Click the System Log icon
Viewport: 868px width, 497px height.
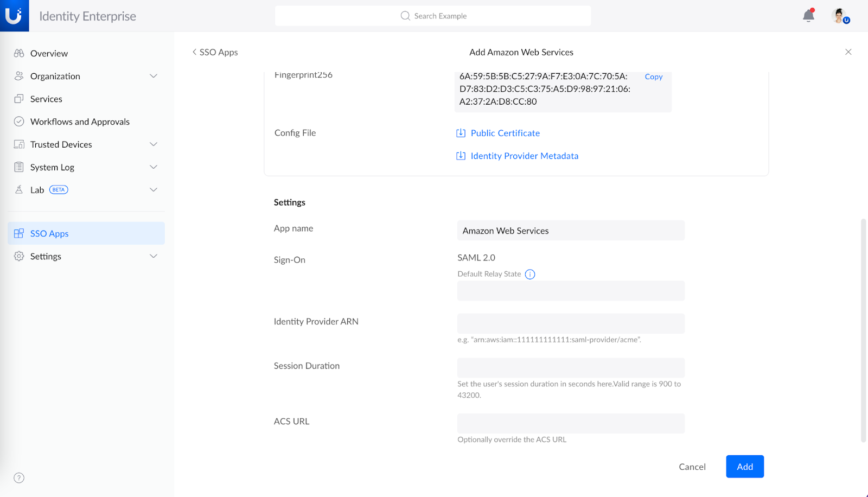[x=19, y=167]
